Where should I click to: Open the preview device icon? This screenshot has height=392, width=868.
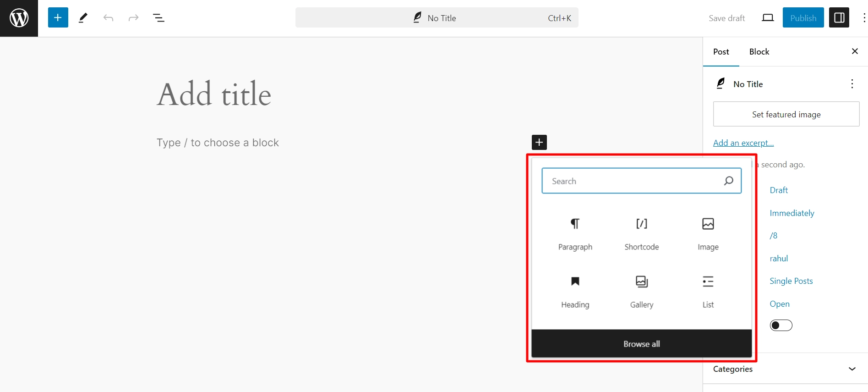click(768, 18)
